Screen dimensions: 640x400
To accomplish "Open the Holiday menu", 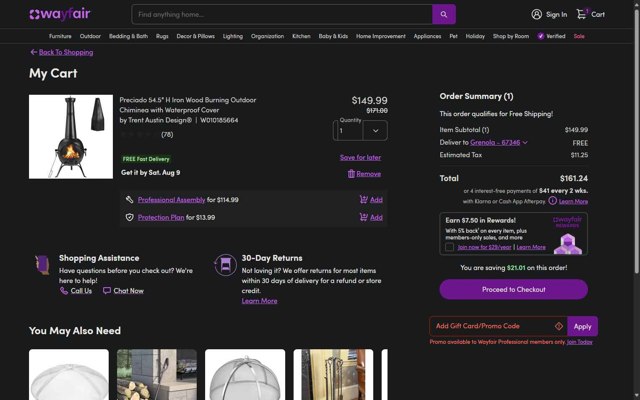I will 475,36.
